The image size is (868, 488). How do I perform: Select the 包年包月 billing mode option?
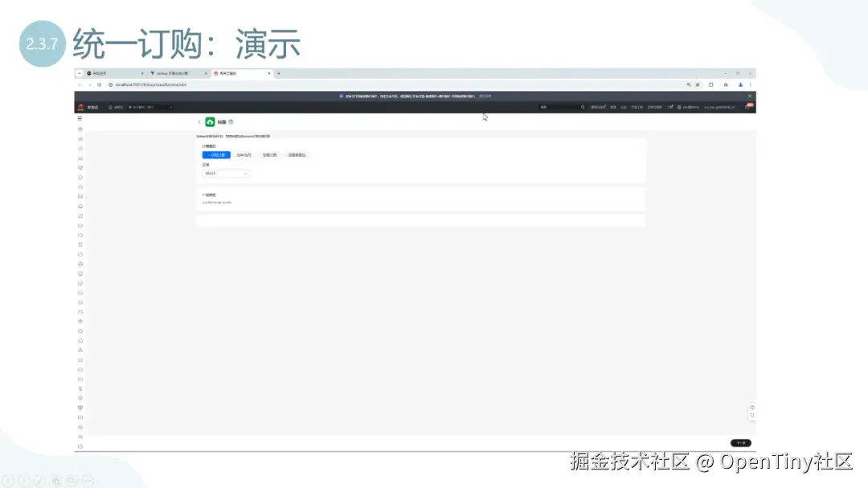click(x=244, y=155)
